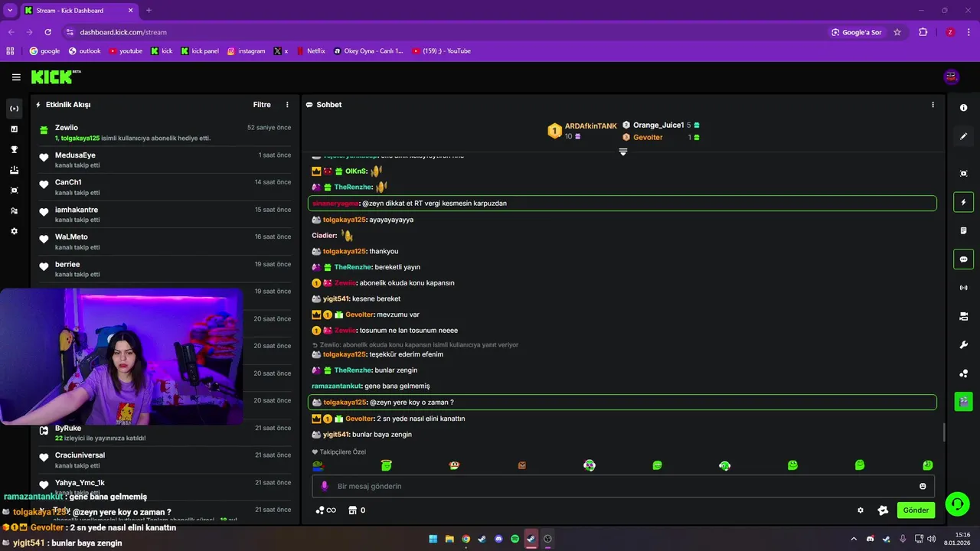Click the channel points infinity counter
Image resolution: width=980 pixels, height=551 pixels.
(326, 510)
